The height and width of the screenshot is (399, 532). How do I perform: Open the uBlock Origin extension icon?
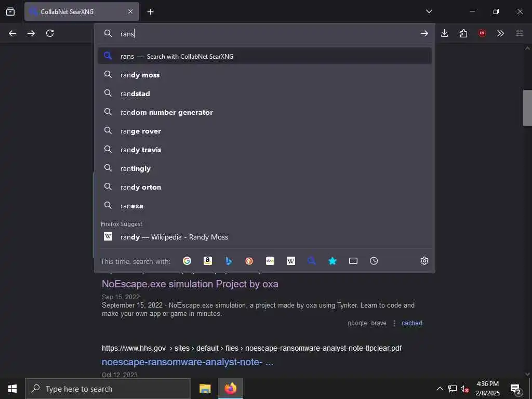(x=482, y=33)
